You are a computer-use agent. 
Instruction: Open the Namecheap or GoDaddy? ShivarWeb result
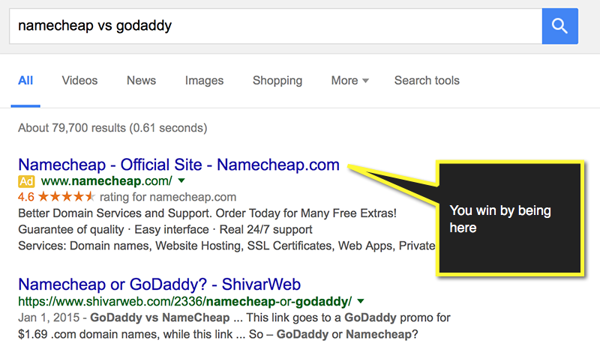(x=159, y=285)
